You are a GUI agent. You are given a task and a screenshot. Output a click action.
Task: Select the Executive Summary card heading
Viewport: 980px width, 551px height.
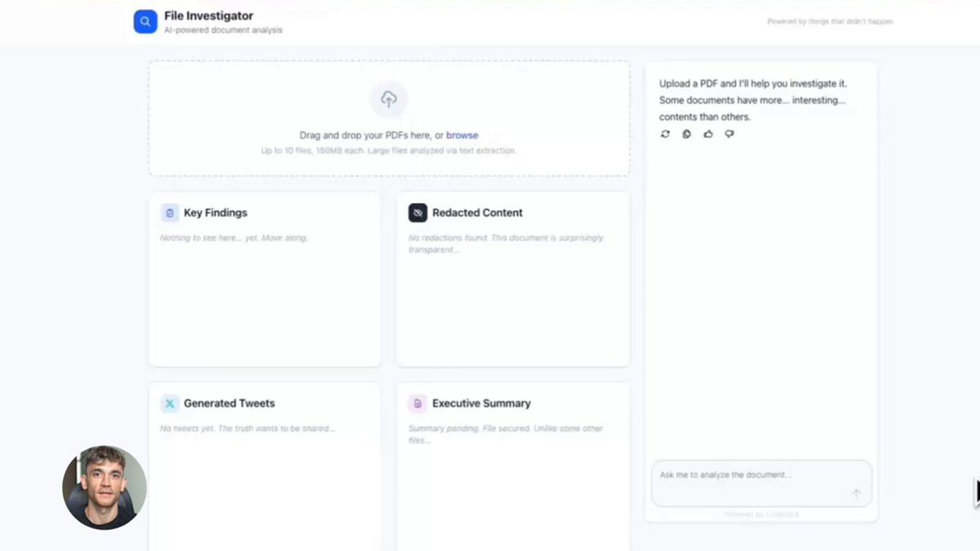pos(482,403)
